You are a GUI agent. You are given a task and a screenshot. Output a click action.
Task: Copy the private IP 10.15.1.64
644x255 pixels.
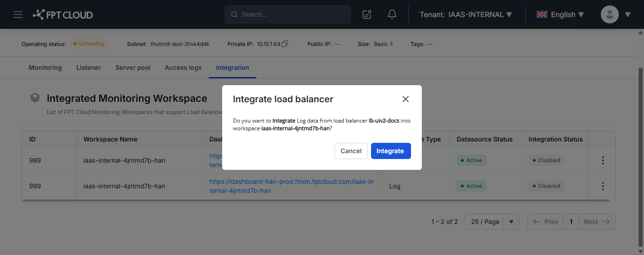click(x=285, y=44)
